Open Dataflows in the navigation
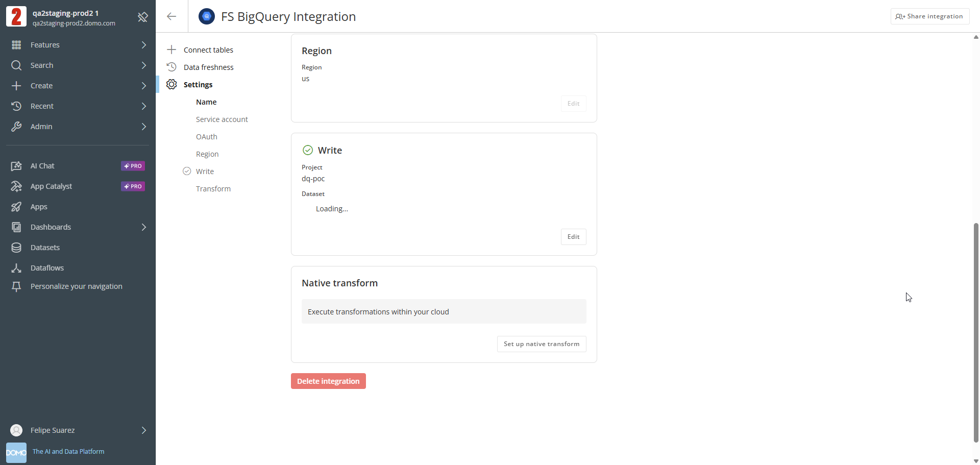Image resolution: width=980 pixels, height=465 pixels. pos(47,268)
